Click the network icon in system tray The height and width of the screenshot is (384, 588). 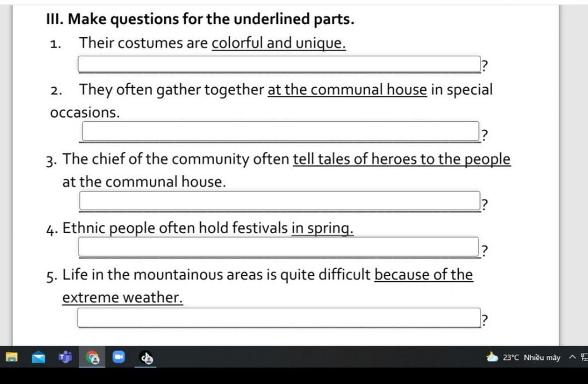click(x=584, y=357)
